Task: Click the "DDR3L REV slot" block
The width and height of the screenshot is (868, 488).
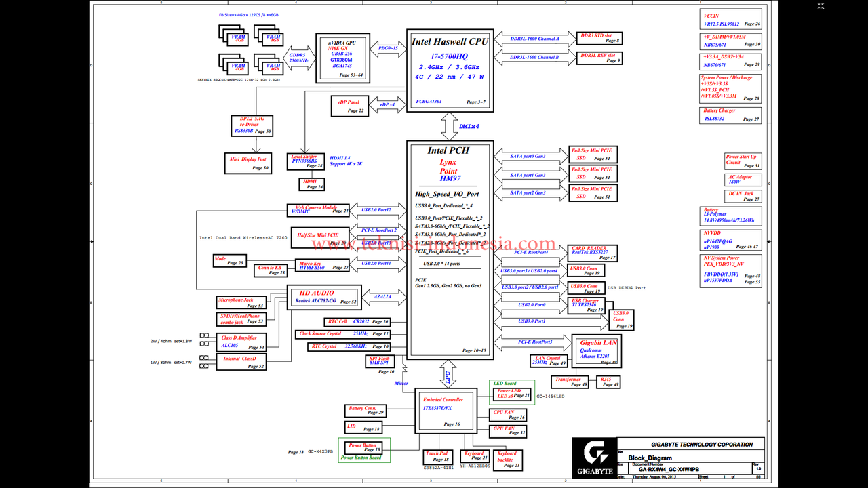Action: coord(598,58)
